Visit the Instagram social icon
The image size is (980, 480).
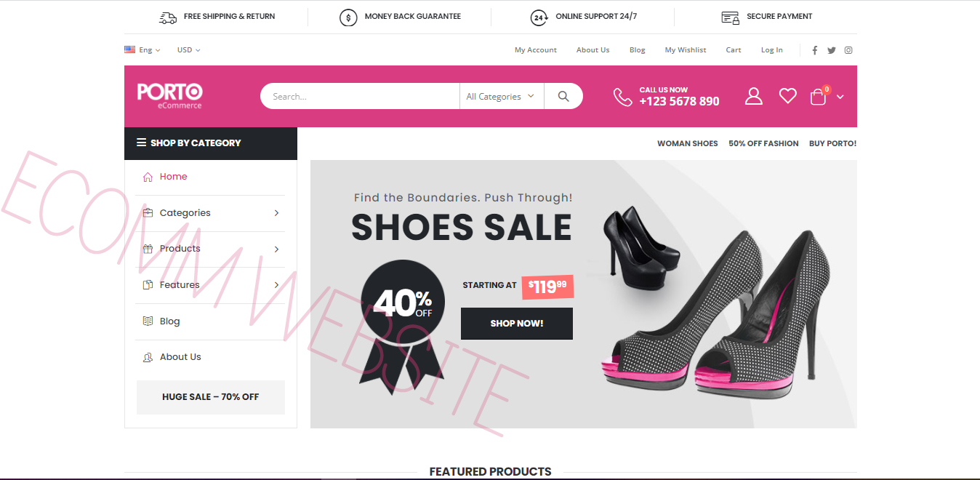coord(848,50)
